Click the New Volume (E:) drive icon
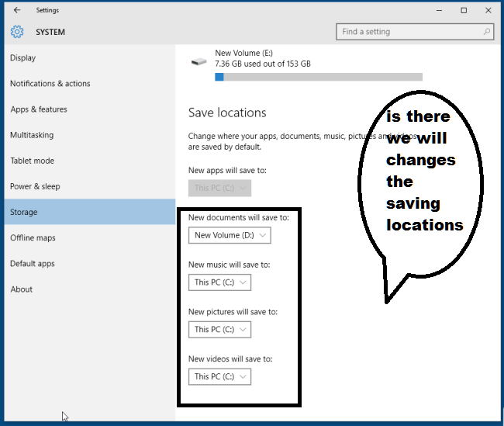This screenshot has width=504, height=426. pos(198,61)
